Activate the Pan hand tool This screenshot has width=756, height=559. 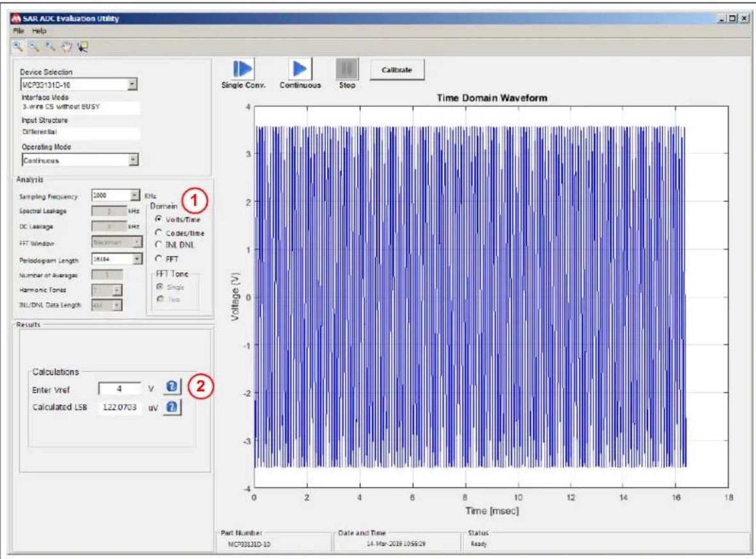click(x=67, y=47)
